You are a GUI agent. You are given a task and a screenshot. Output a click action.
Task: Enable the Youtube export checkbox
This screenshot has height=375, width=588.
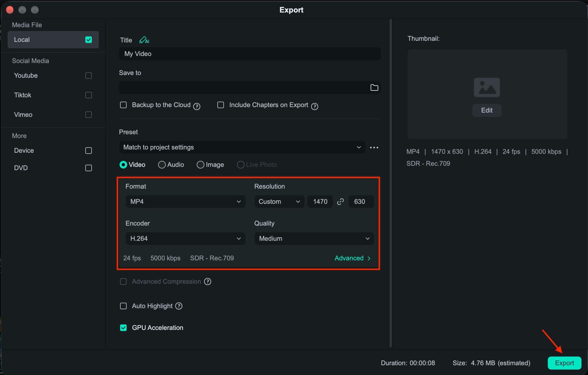(88, 76)
